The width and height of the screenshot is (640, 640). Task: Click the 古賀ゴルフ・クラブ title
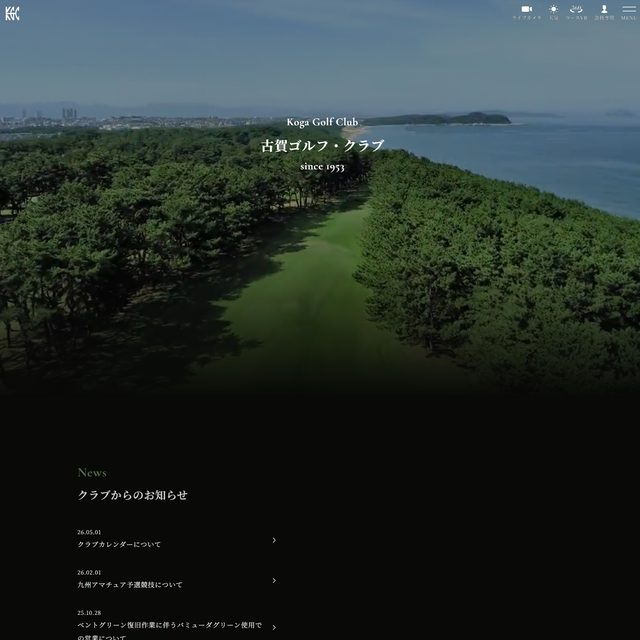pos(322,146)
